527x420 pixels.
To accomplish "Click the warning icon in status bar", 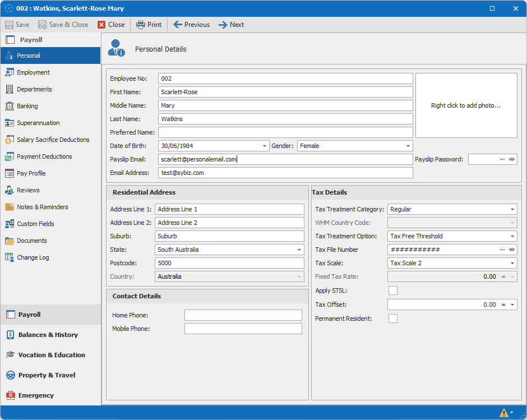I will click(x=504, y=413).
